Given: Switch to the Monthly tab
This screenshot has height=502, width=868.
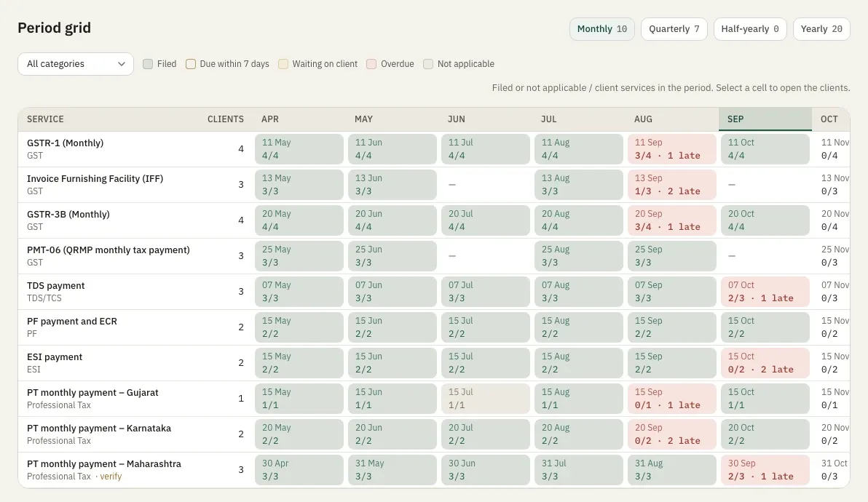Looking at the screenshot, I should [x=601, y=29].
